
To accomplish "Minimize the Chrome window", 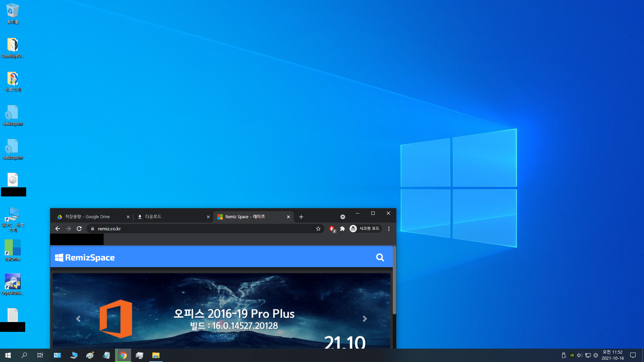I will tap(358, 213).
